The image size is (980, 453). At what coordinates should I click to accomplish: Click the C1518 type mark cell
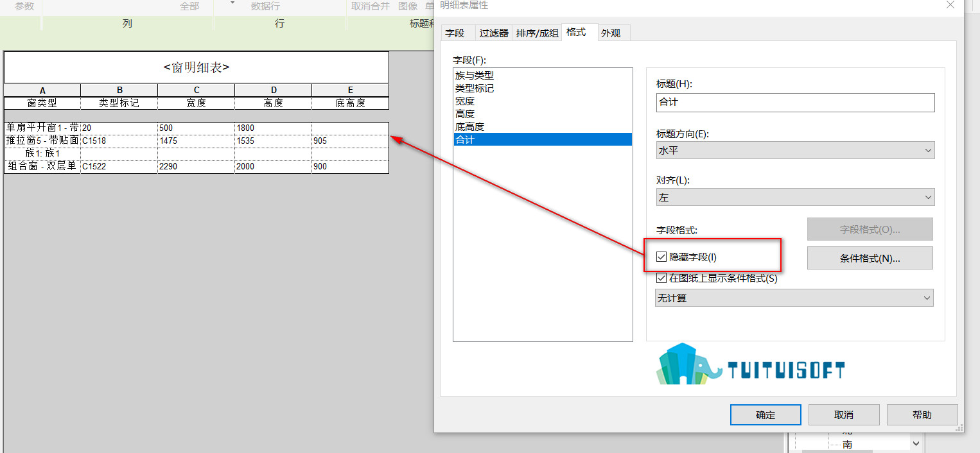pyautogui.click(x=119, y=141)
